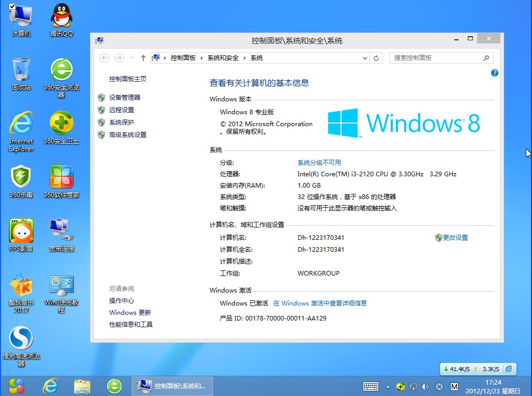The width and height of the screenshot is (532, 396).
Task: Open 360软件管家 desktop icon
Action: [x=62, y=181]
